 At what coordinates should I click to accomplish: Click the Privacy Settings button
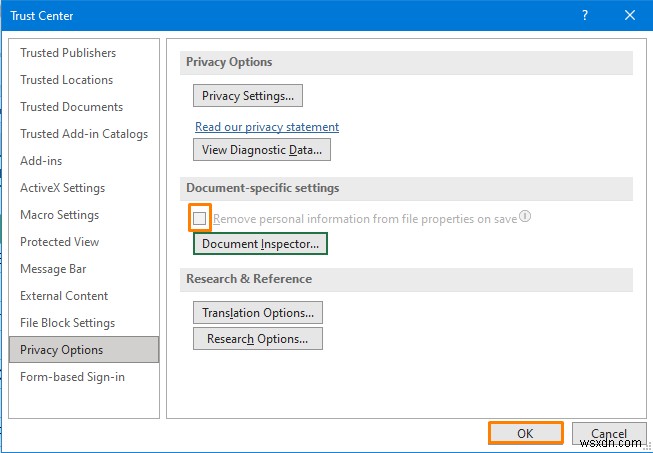pyautogui.click(x=248, y=96)
